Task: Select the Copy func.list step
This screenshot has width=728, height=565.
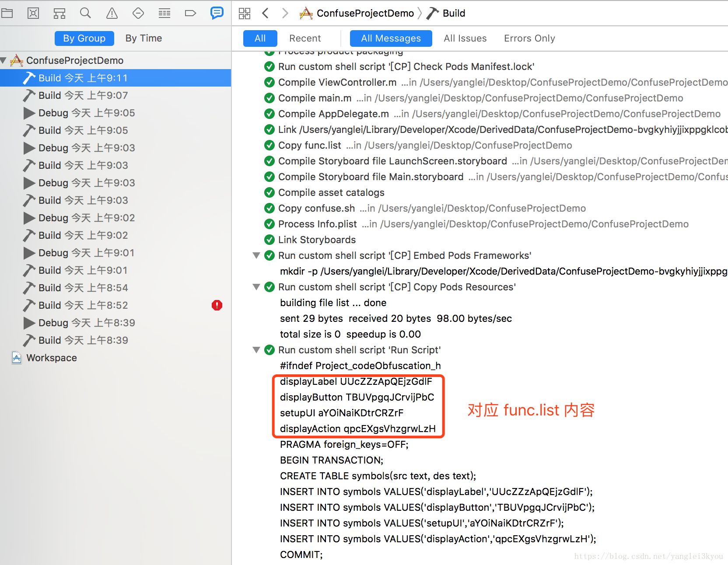Action: pos(480,145)
